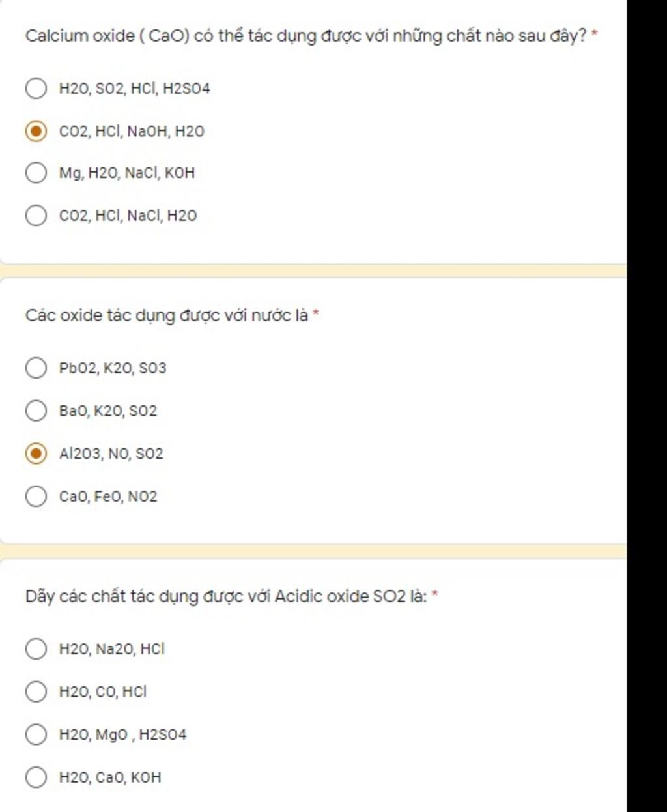Click the label text 'H2O, CaO, KOH'
Image resolution: width=667 pixels, height=812 pixels.
pyautogui.click(x=110, y=777)
